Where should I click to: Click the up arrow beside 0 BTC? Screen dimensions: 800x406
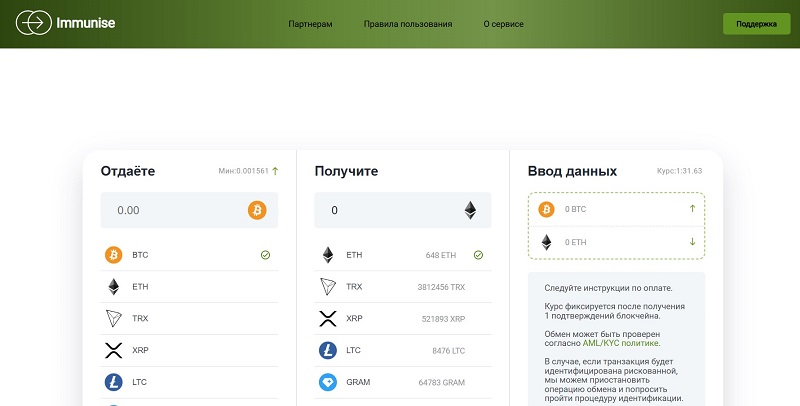coord(692,209)
